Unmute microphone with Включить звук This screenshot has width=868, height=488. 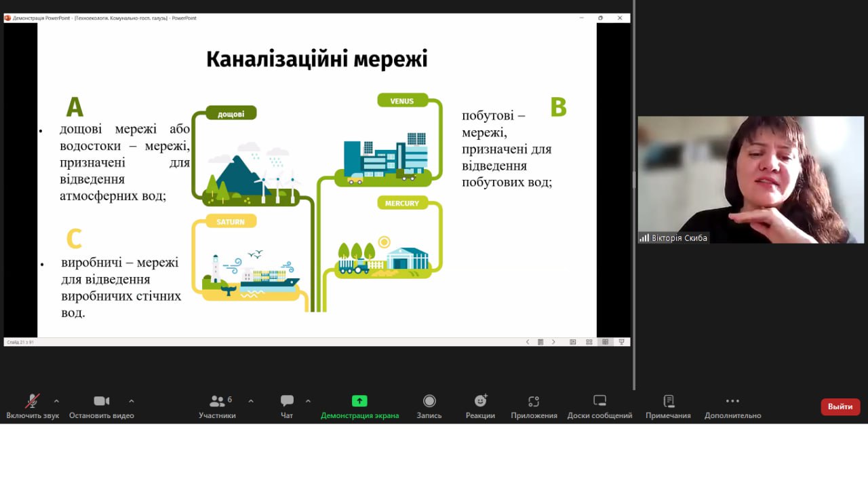(33, 407)
